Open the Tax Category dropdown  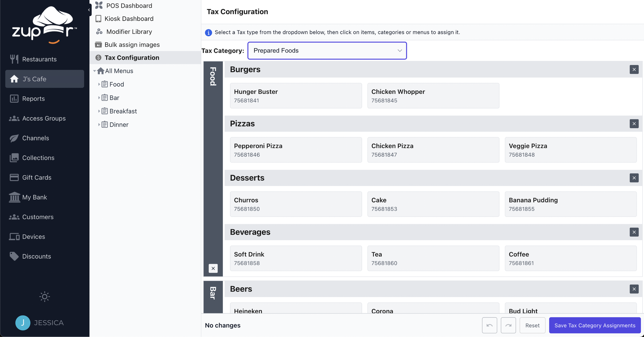(327, 51)
